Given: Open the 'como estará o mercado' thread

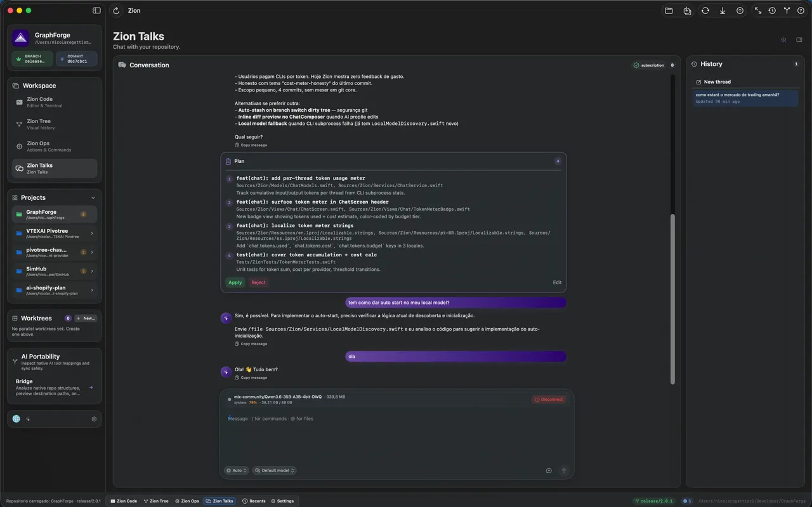Looking at the screenshot, I should [x=745, y=98].
